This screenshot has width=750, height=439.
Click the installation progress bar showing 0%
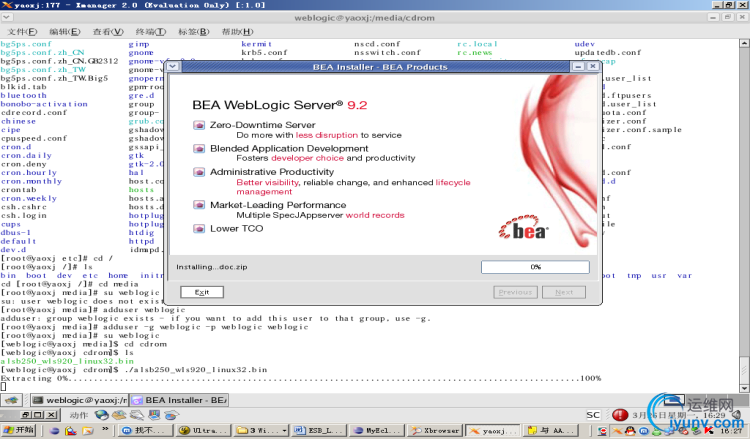[535, 267]
